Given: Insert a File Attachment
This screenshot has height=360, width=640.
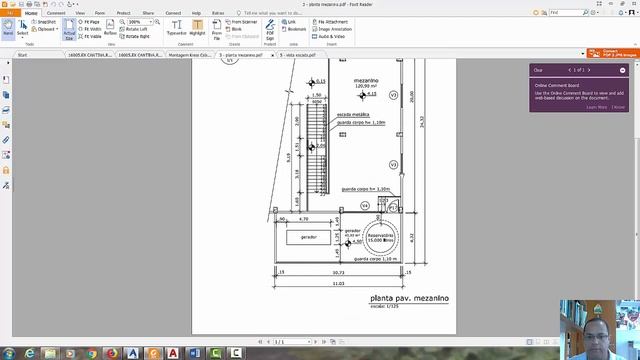Looking at the screenshot, I should (x=330, y=22).
